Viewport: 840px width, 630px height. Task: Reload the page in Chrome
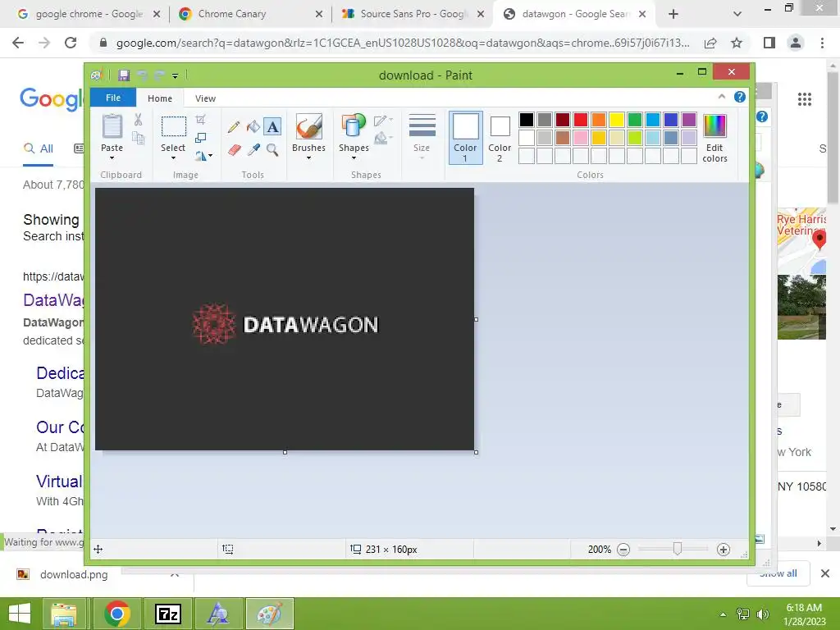pos(71,43)
